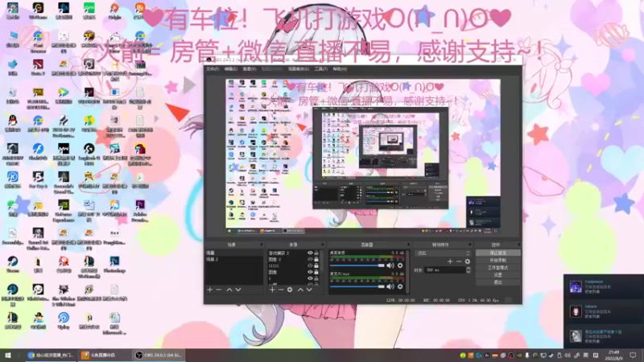Toggle lock on 游戏捕获 2 source
The height and width of the screenshot is (362, 644).
click(316, 253)
